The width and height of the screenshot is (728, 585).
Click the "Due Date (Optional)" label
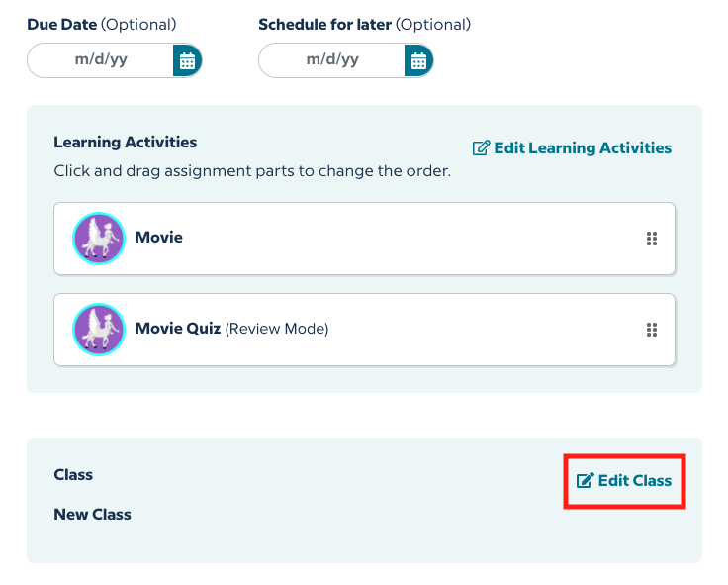[101, 24]
